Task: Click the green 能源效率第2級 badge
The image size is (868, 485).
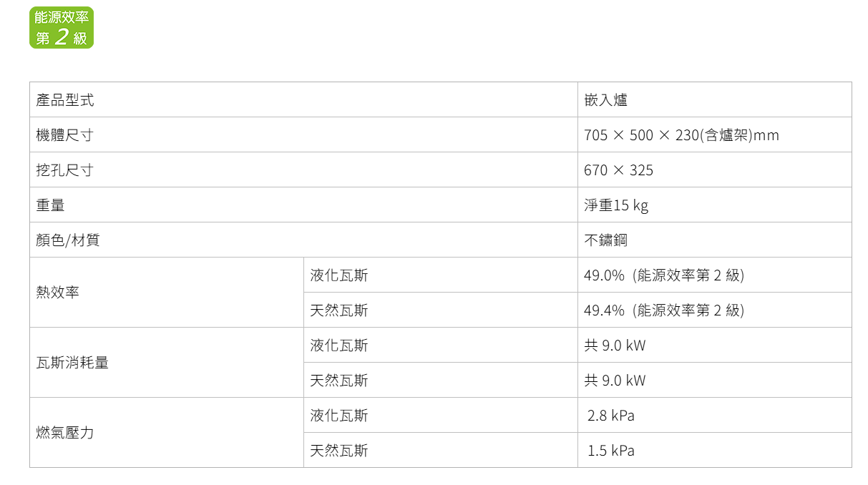Action: (62, 28)
